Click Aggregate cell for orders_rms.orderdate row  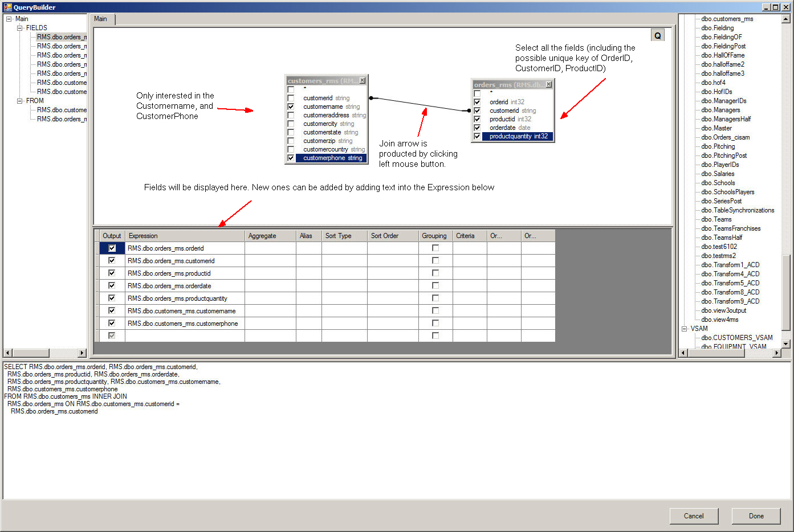click(270, 286)
